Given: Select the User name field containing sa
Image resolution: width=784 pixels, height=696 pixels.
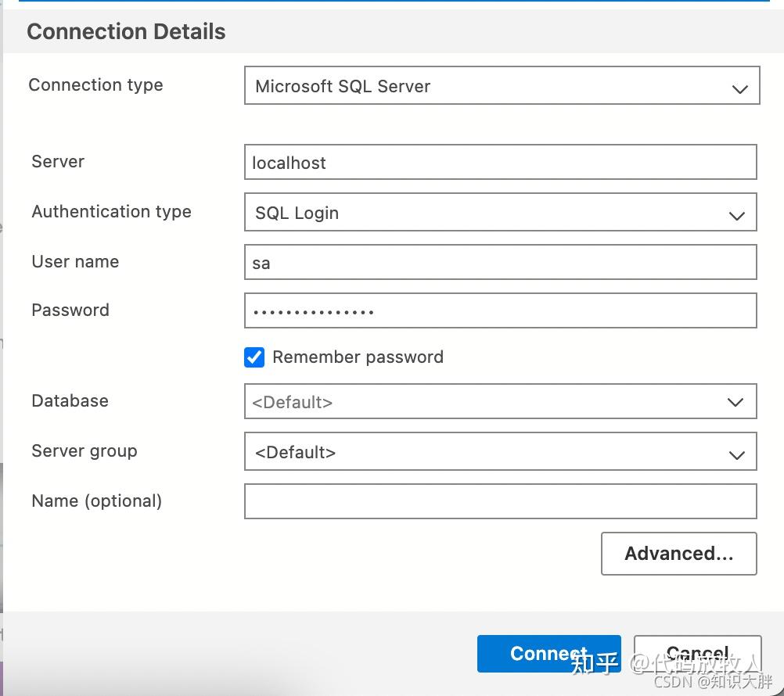Looking at the screenshot, I should pos(501,262).
